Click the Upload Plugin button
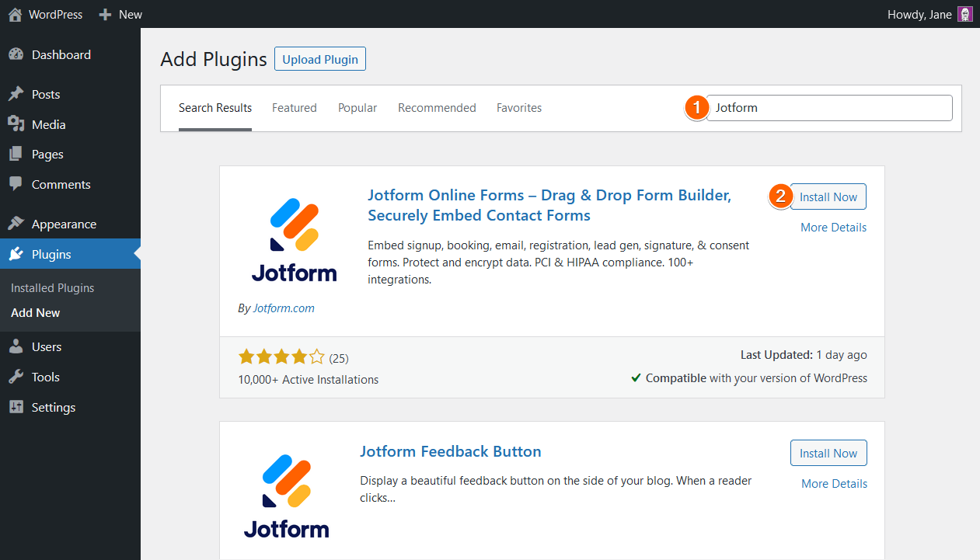The height and width of the screenshot is (560, 980). tap(319, 59)
